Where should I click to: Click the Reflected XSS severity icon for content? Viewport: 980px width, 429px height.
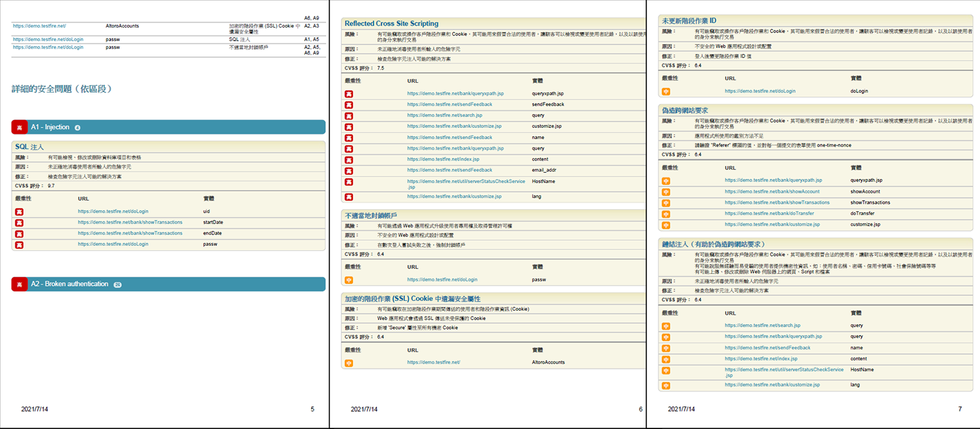(349, 160)
